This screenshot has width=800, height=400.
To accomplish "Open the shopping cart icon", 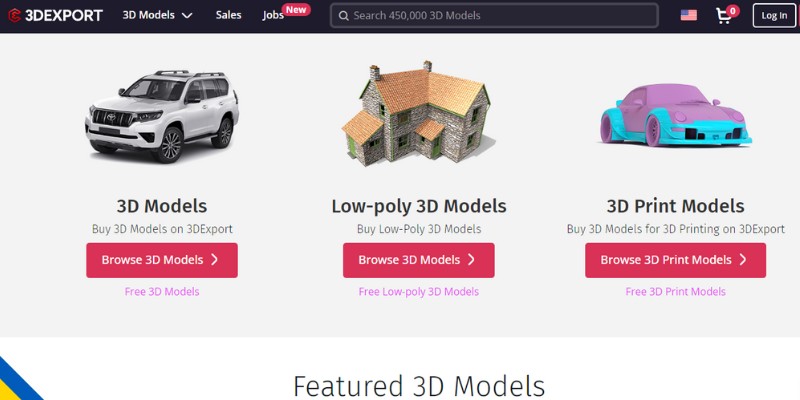I will pyautogui.click(x=723, y=16).
